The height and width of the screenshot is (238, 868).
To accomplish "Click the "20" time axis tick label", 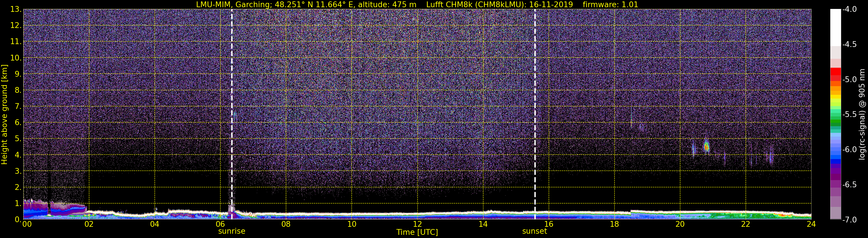I will pos(680,224).
